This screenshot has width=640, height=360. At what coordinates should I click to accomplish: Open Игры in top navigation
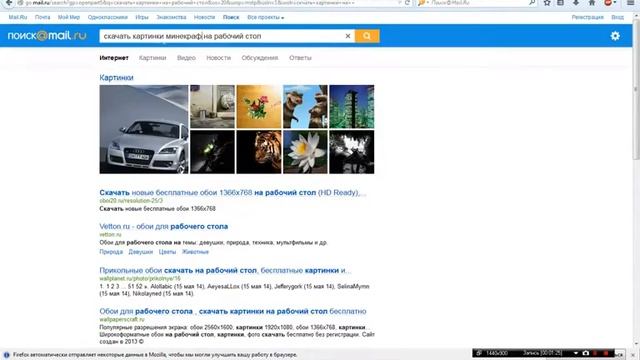coord(142,18)
